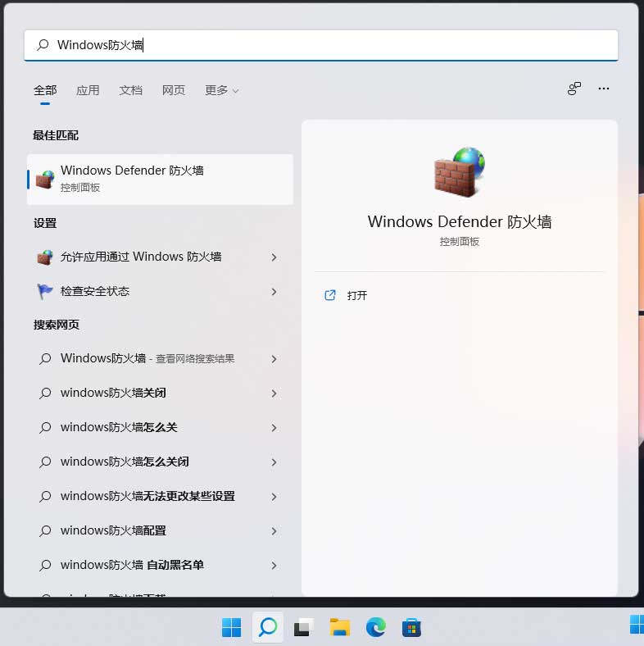This screenshot has width=644, height=646.
Task: Open Windows Defender 防火墙 best match result
Action: click(160, 180)
